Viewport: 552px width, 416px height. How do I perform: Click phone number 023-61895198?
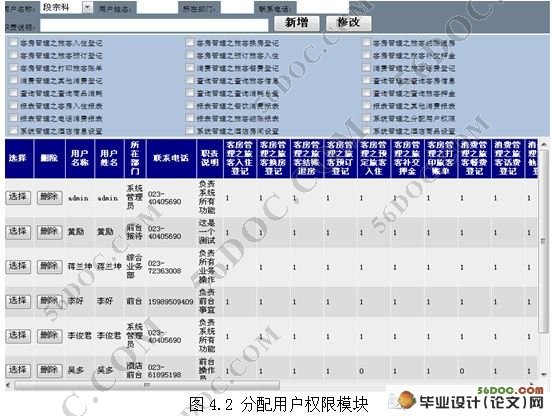pos(164,371)
